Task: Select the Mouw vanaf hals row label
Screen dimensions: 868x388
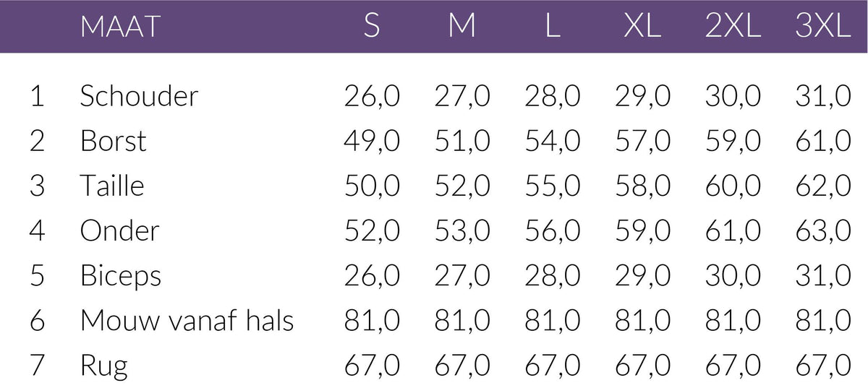Action: pyautogui.click(x=187, y=321)
